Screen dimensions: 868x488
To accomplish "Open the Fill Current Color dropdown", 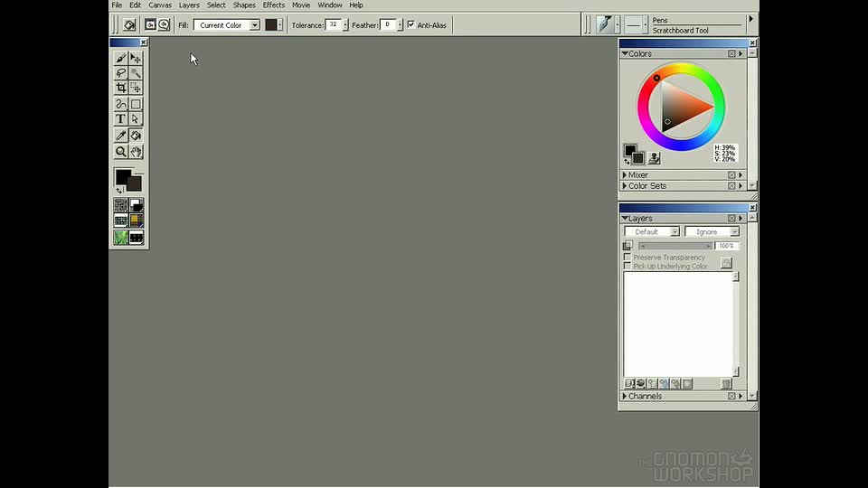I will tap(227, 25).
